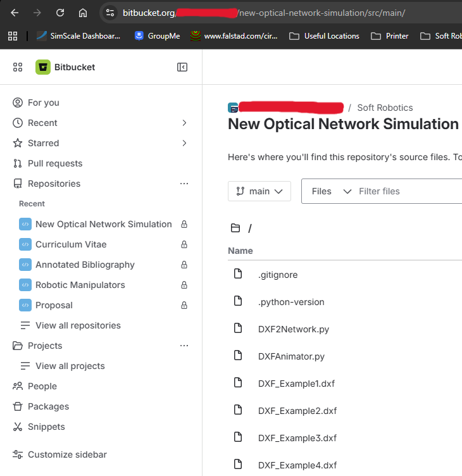This screenshot has width=462, height=476.
Task: Reload the page with the refresh icon
Action: [x=60, y=13]
